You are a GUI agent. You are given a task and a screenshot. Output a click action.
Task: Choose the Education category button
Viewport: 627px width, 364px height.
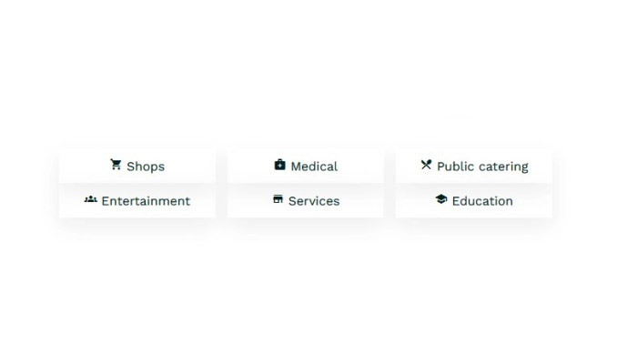pos(474,201)
